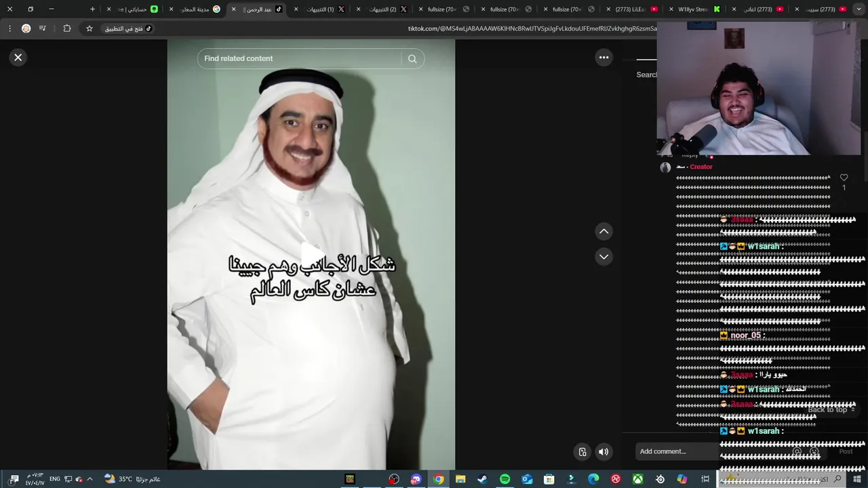
Task: Open the three-dots more options menu
Action: (x=604, y=58)
